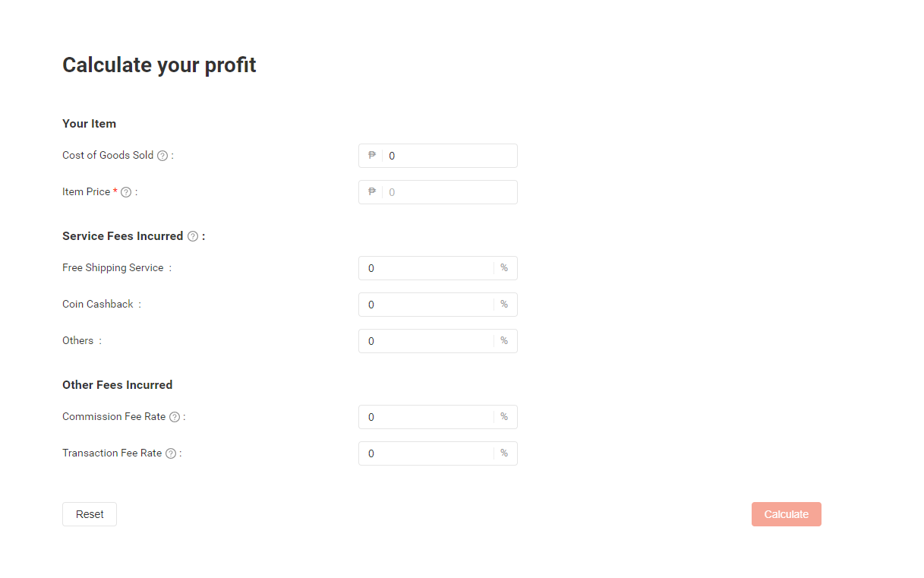Click peso symbol in Item Price field
The height and width of the screenshot is (578, 924).
pyautogui.click(x=372, y=192)
